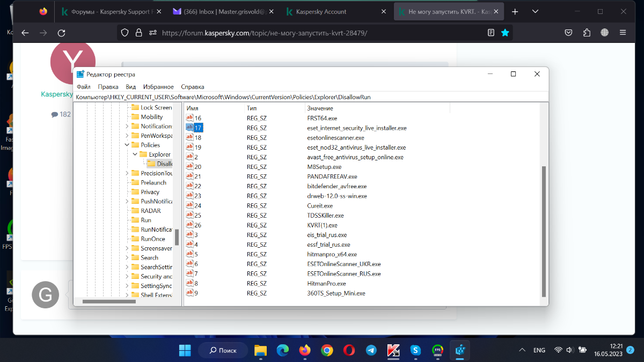Collapse the Policies tree folder
Image resolution: width=644 pixels, height=362 pixels.
tap(127, 145)
